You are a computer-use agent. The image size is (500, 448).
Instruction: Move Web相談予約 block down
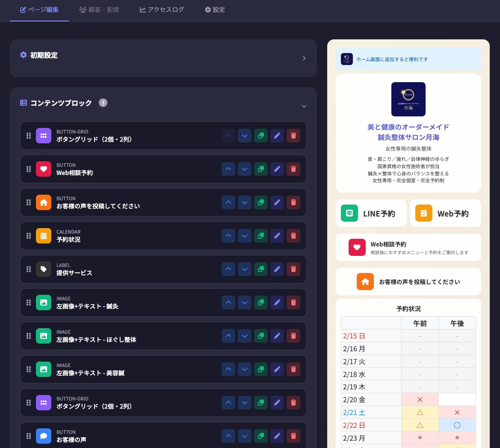[245, 169]
